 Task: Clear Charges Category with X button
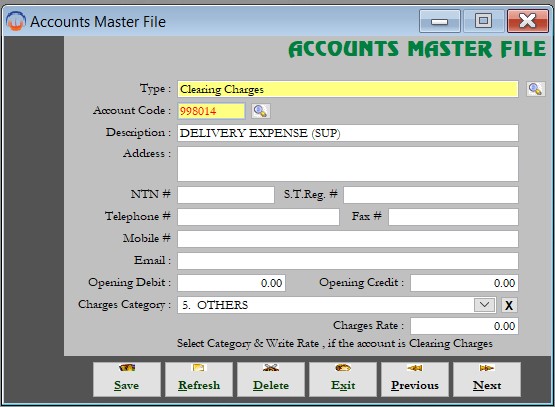tap(509, 305)
